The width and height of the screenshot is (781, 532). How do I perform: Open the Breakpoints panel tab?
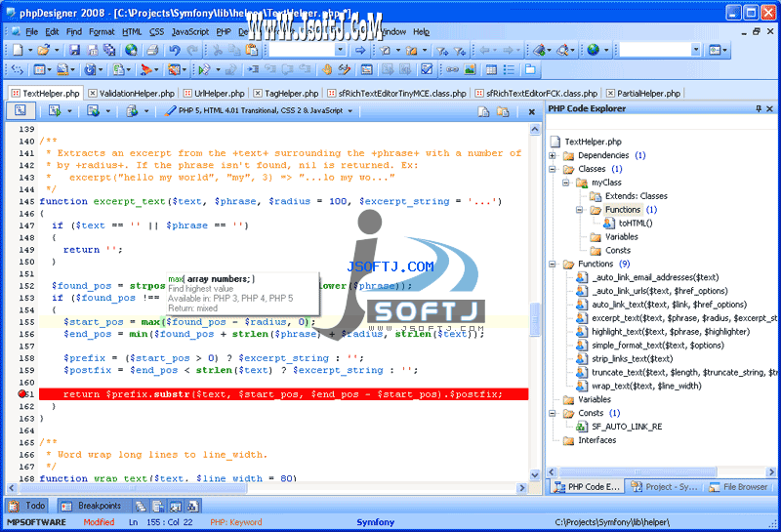tap(93, 506)
